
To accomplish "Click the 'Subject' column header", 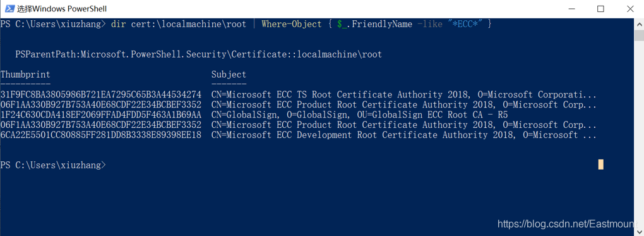I will 229,75.
